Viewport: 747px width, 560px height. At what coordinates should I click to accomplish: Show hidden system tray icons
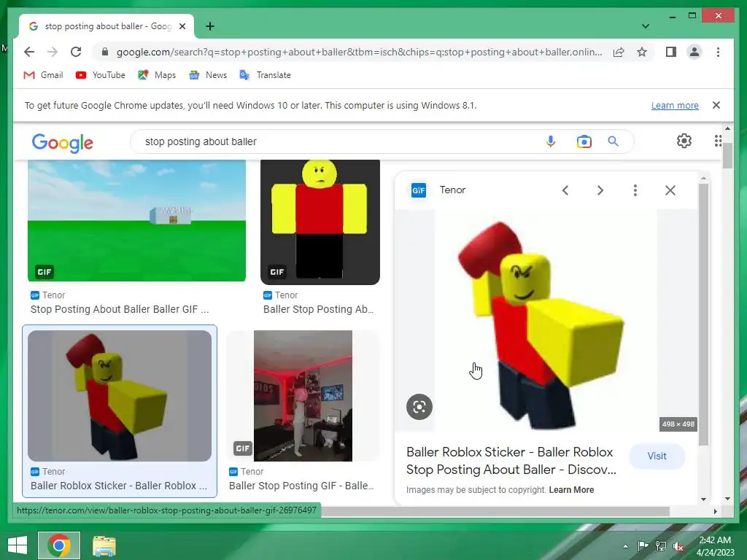tap(625, 546)
